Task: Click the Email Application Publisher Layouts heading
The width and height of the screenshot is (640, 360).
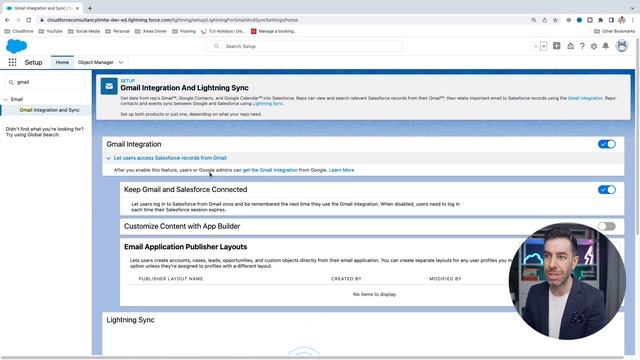Action: pos(185,247)
